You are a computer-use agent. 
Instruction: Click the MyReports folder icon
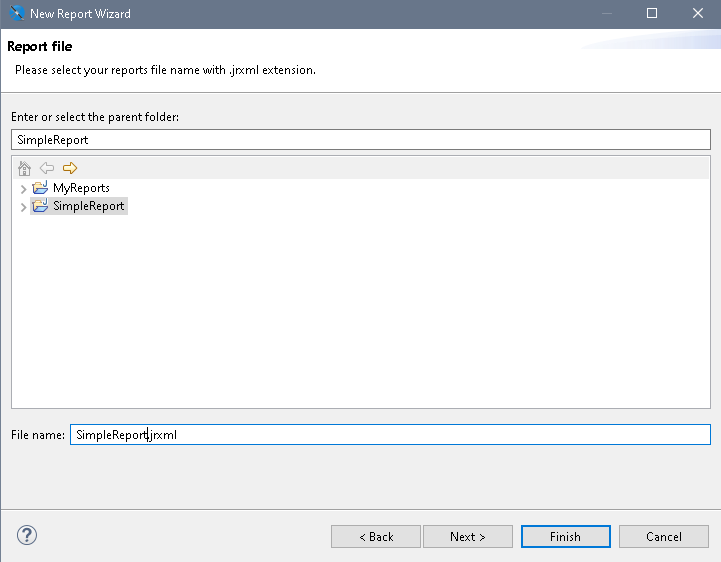point(40,188)
